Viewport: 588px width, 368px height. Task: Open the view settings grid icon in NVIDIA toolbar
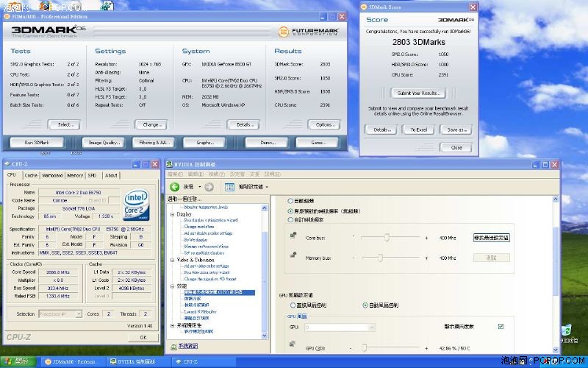coord(229,187)
